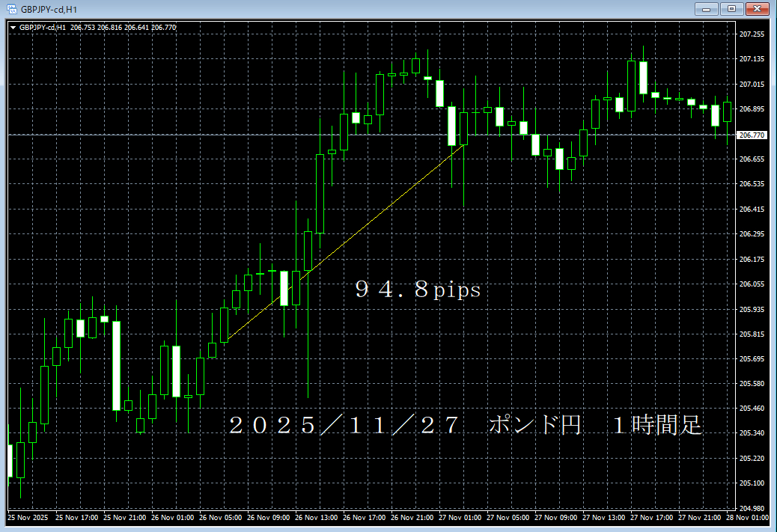The height and width of the screenshot is (532, 777).
Task: Click the current price tag 206.770
Action: pyautogui.click(x=752, y=135)
